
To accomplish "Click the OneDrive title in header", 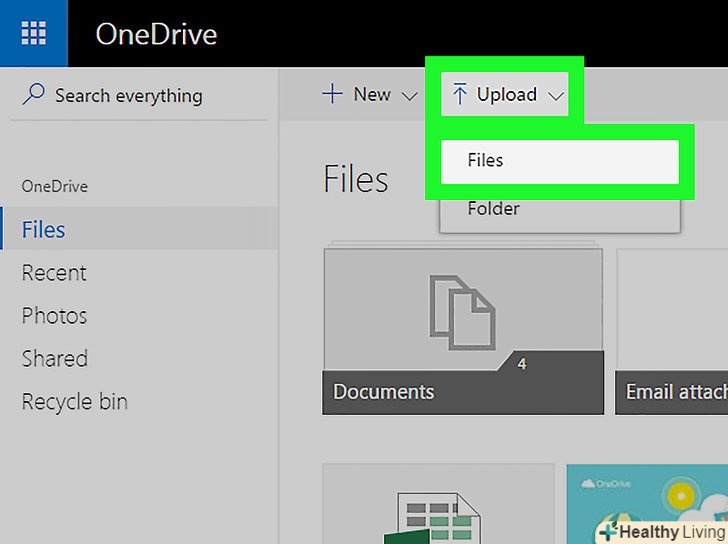I will point(156,34).
